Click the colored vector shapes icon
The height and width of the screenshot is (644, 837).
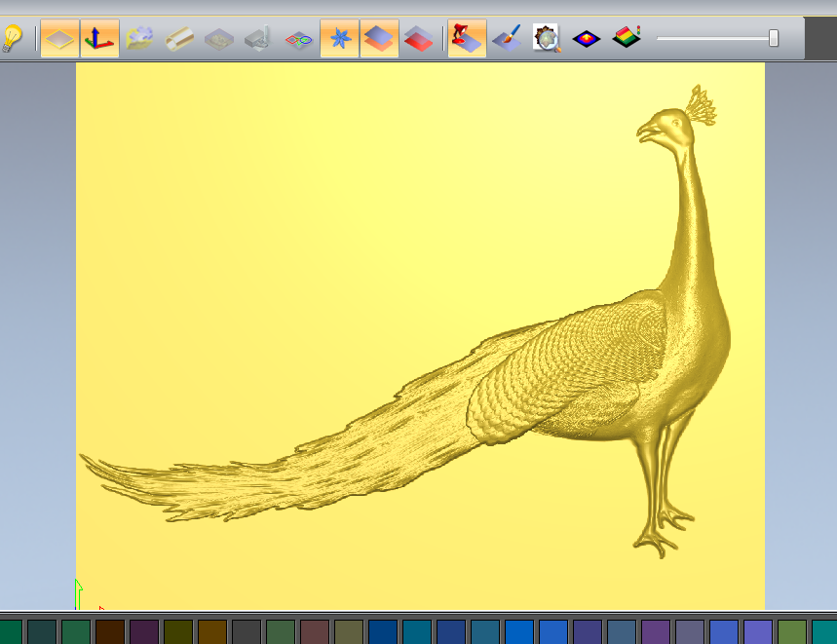click(298, 40)
